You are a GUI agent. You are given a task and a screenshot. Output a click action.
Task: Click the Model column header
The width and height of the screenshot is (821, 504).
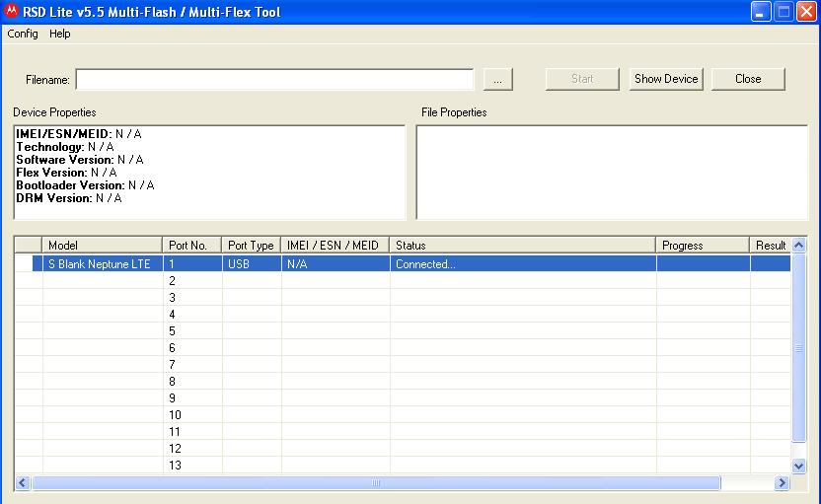[x=102, y=245]
